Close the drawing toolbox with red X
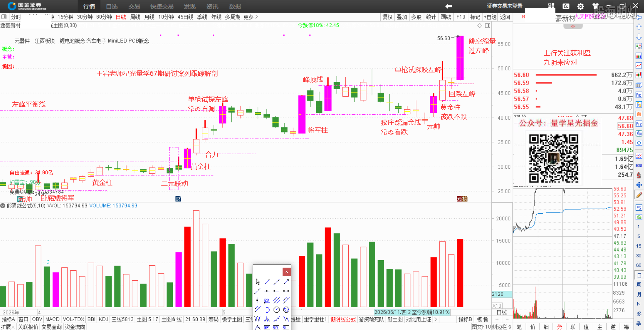Screen dimensions: 644x330 287,272
